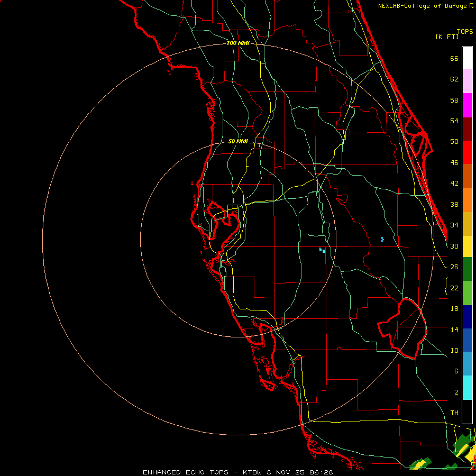This screenshot has height=476, width=476.
Task: Click the legend value "26"
Action: tap(454, 267)
